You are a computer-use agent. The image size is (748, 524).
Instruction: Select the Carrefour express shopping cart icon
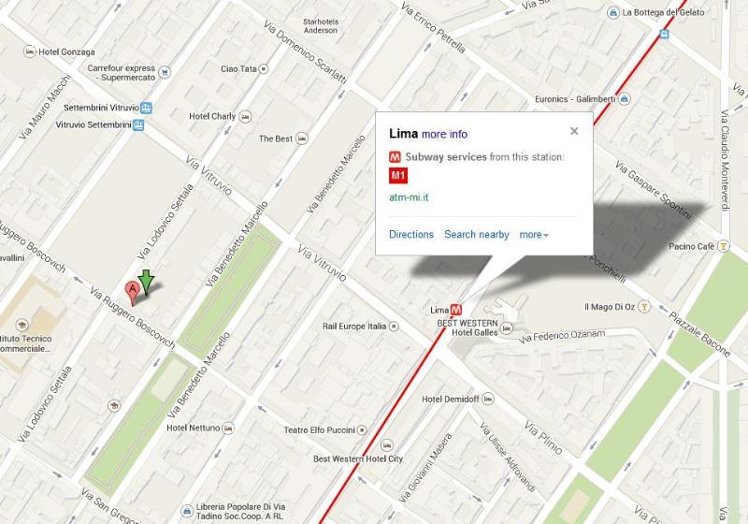point(165,73)
